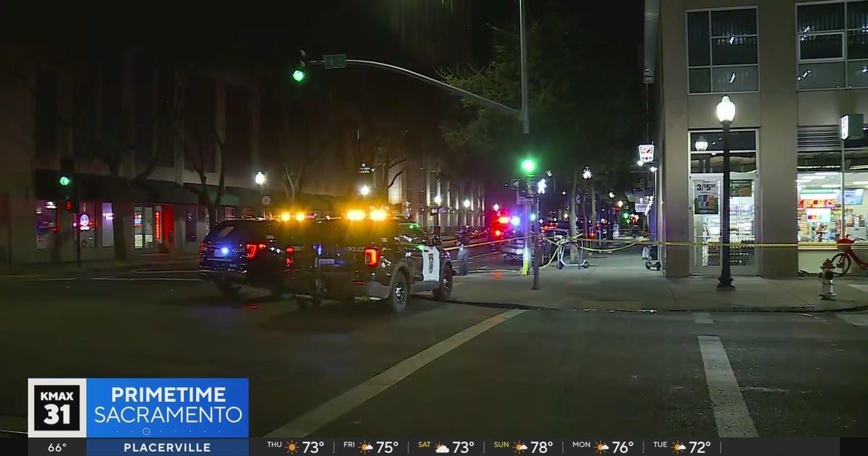The height and width of the screenshot is (456, 868).
Task: Click the FRI 75° forecast temperature
Action: coord(387,447)
